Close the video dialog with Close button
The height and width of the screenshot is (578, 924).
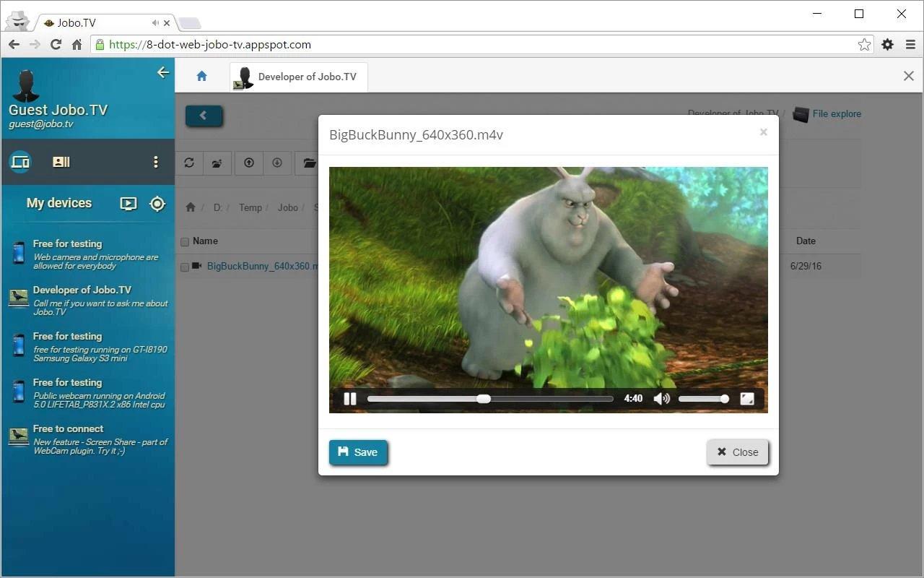738,452
